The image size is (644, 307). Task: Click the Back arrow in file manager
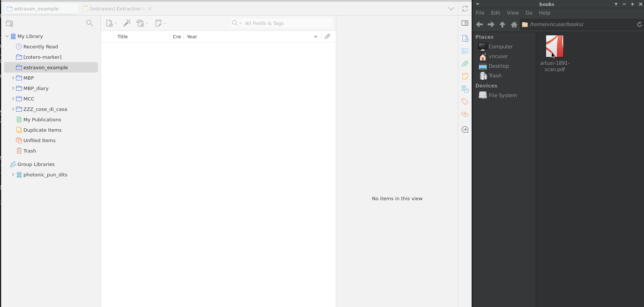coord(479,25)
